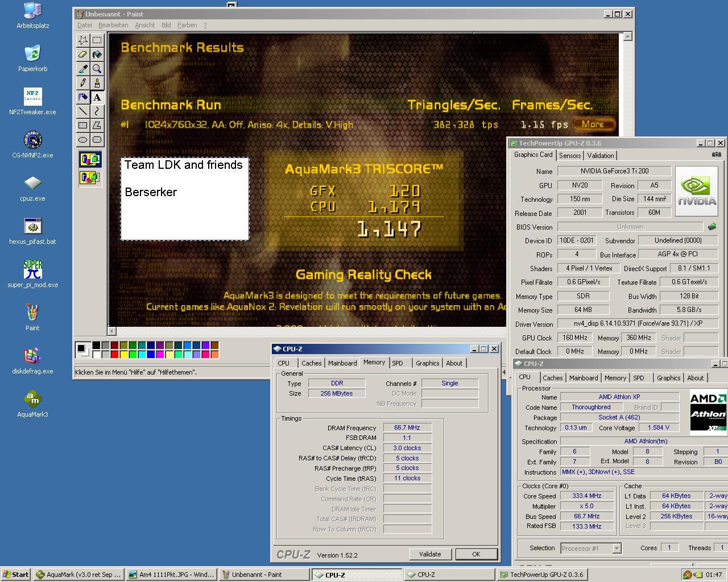Pick the red color swatch in Paint palette

point(114,355)
